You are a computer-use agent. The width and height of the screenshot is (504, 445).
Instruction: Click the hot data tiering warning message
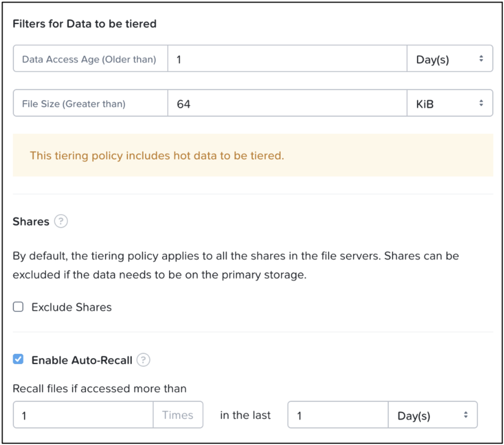pyautogui.click(x=253, y=155)
